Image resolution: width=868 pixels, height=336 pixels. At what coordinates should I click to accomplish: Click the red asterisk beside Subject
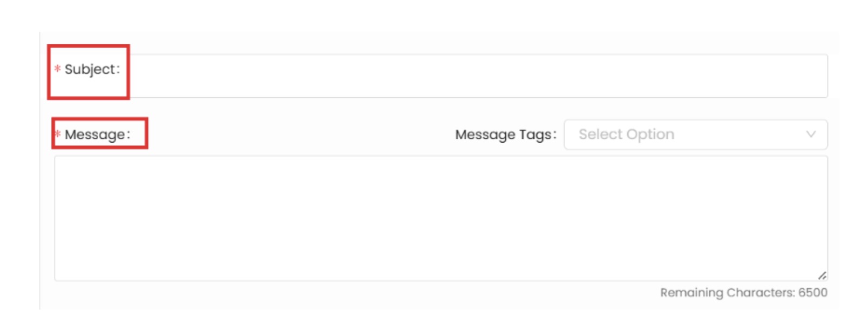(x=57, y=69)
